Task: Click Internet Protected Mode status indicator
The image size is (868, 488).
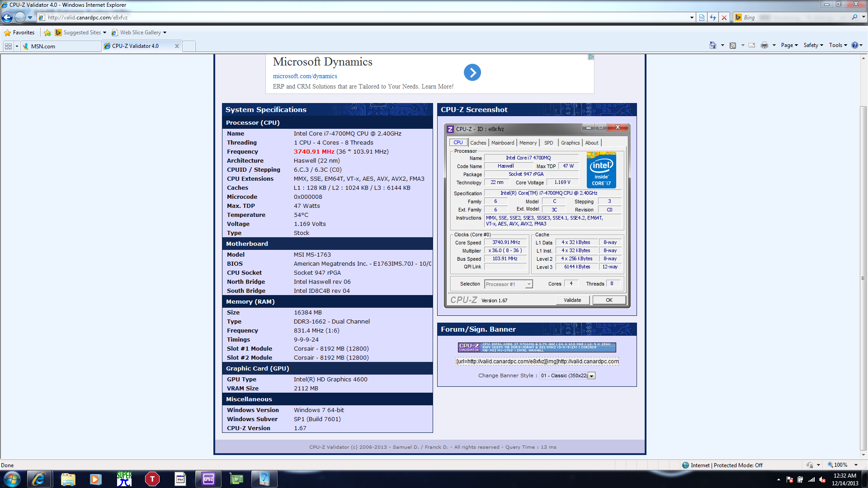Action: point(722,465)
